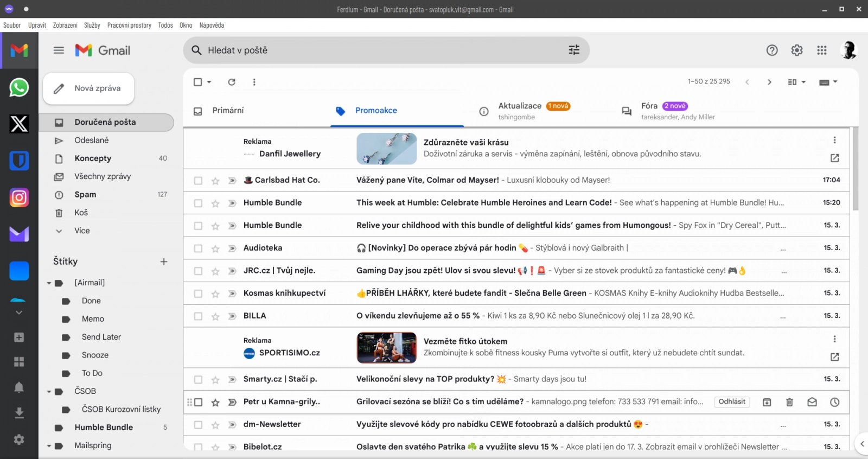Open Bitwarden shield service icon

coord(19,161)
